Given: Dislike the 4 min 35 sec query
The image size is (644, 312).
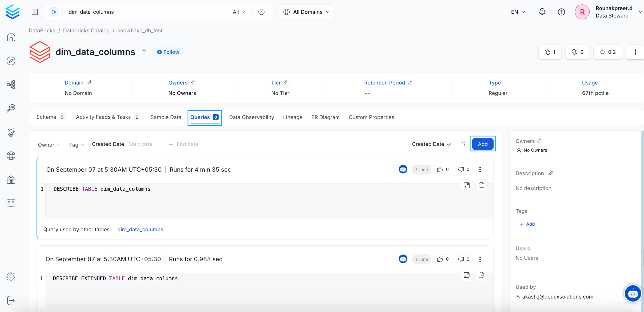Looking at the screenshot, I should [x=463, y=170].
